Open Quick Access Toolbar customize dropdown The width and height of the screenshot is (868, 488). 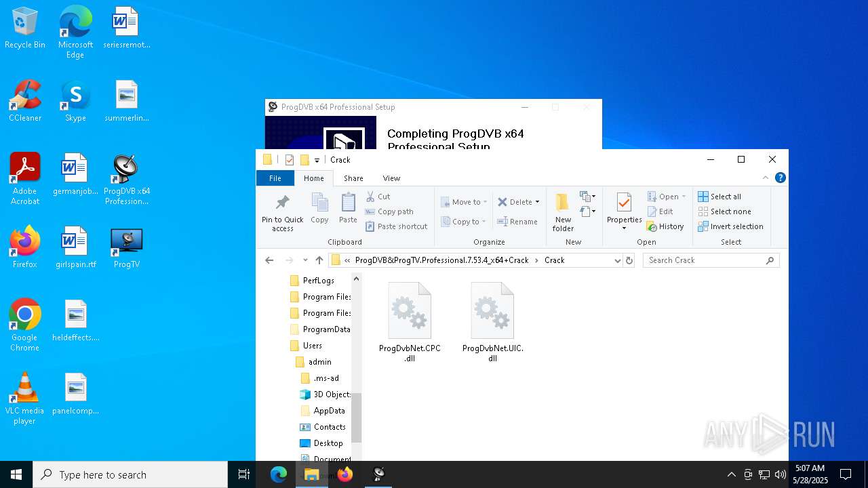(x=317, y=160)
